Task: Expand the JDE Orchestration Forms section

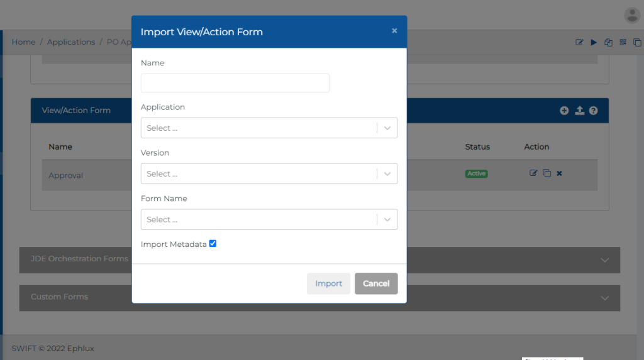Action: (604, 259)
